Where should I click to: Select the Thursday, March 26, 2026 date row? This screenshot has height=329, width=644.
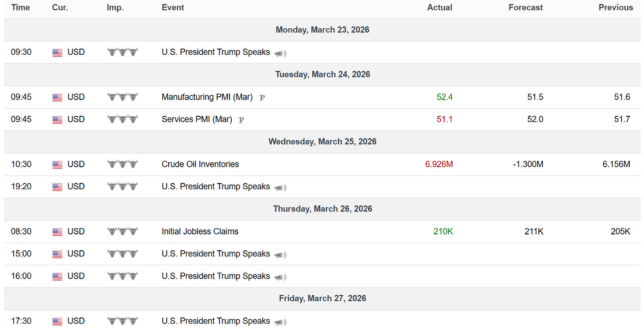(322, 209)
